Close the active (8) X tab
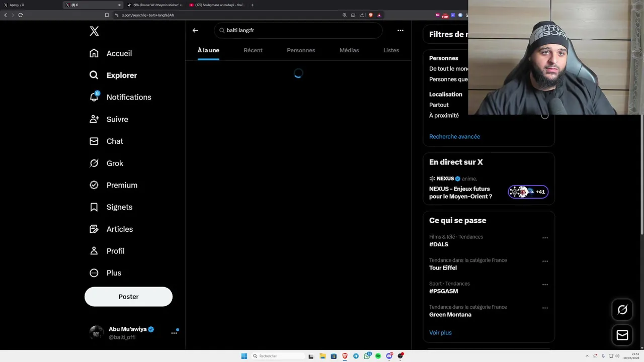This screenshot has width=644, height=362. pyautogui.click(x=119, y=5)
